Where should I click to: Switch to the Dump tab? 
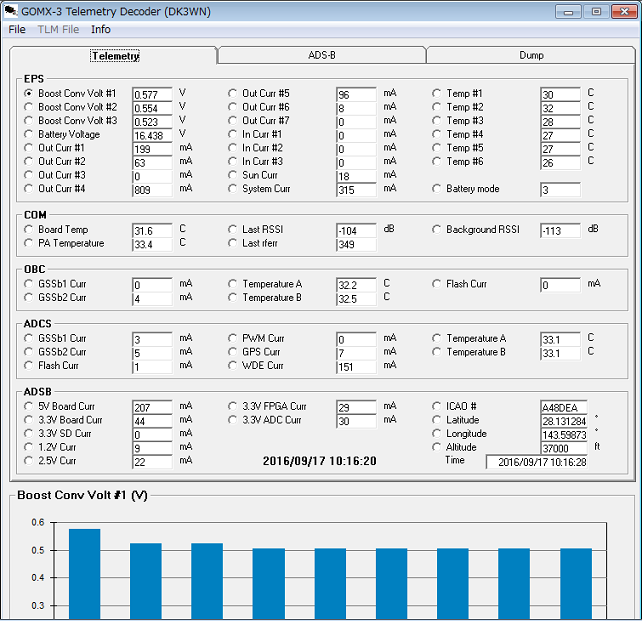click(x=531, y=55)
